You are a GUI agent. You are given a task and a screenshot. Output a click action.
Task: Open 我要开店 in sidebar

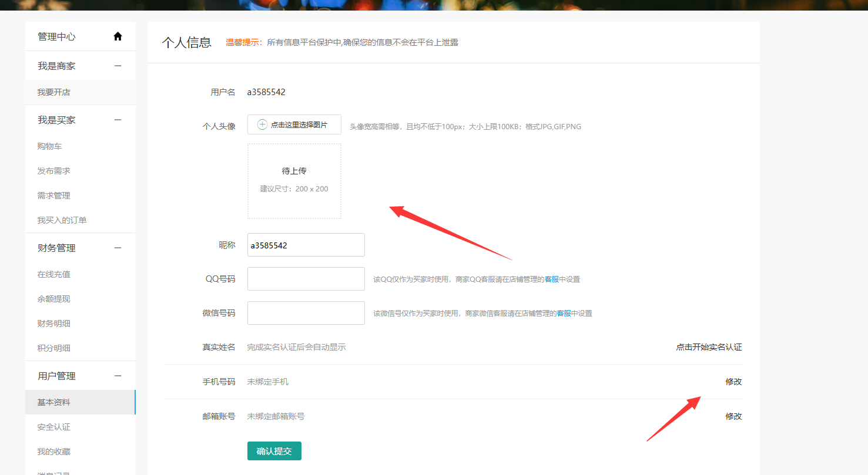(x=54, y=92)
